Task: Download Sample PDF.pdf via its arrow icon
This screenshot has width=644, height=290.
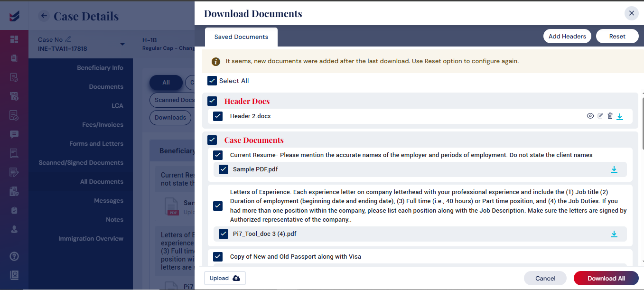Action: (614, 169)
